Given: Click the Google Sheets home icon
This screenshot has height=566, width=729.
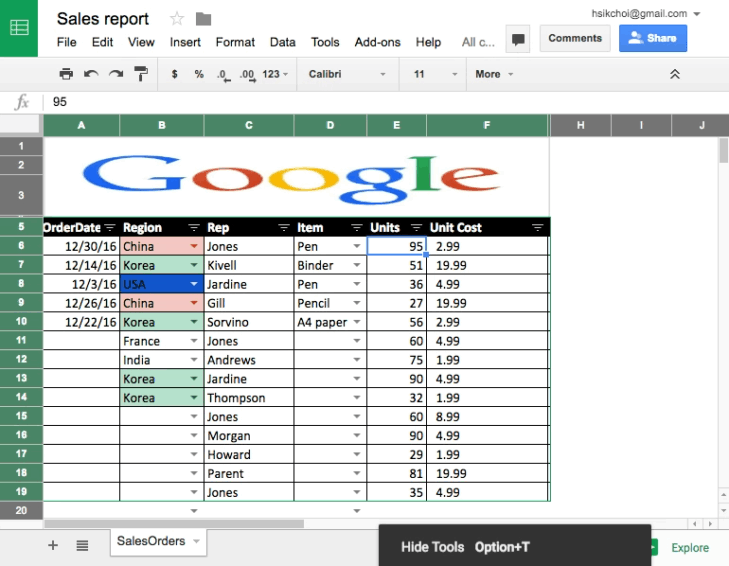Looking at the screenshot, I should point(19,28).
